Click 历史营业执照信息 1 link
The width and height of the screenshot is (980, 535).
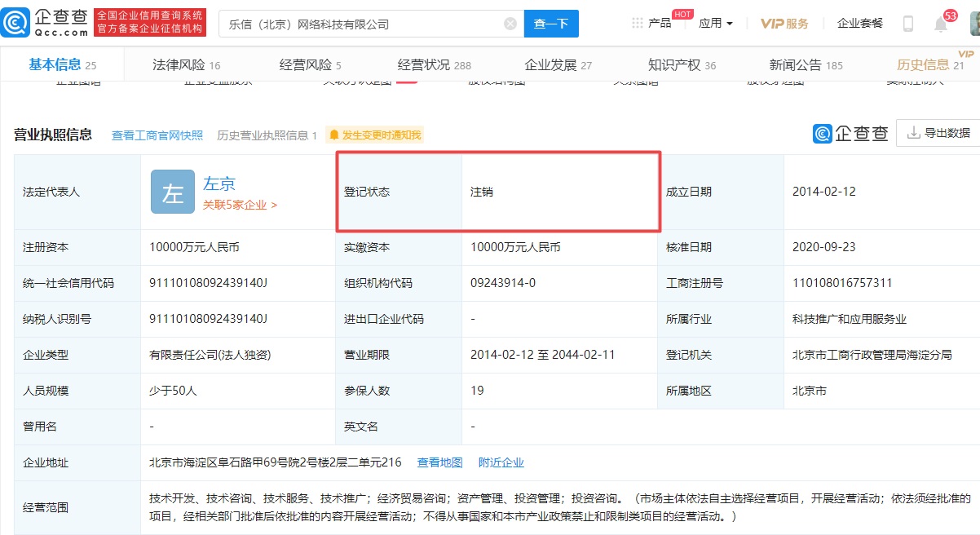(261, 135)
